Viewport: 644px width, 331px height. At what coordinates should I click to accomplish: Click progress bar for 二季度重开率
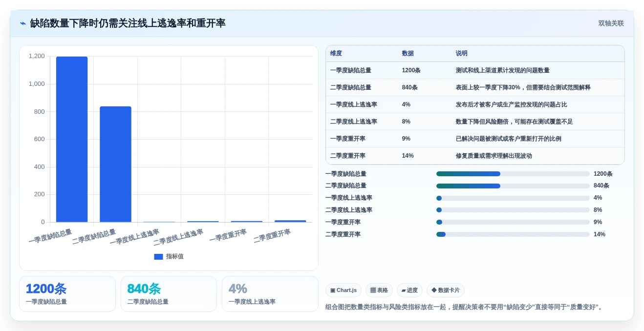(x=513, y=234)
